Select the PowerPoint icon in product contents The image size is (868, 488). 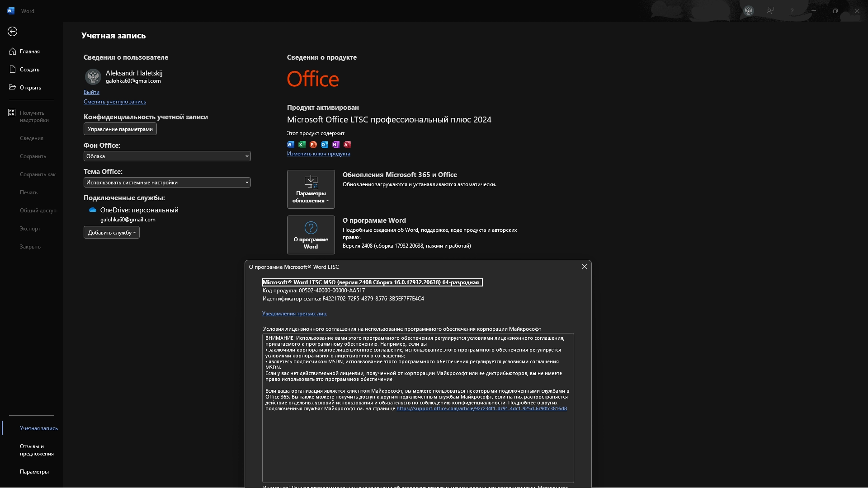click(313, 144)
